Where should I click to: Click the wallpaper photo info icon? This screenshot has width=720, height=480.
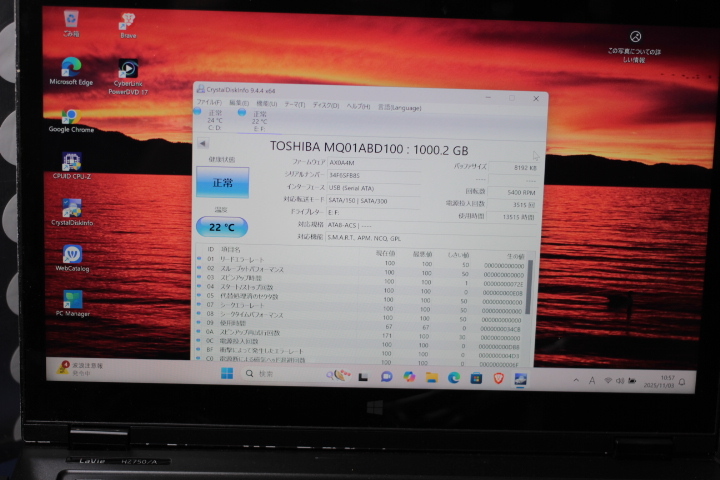point(635,37)
